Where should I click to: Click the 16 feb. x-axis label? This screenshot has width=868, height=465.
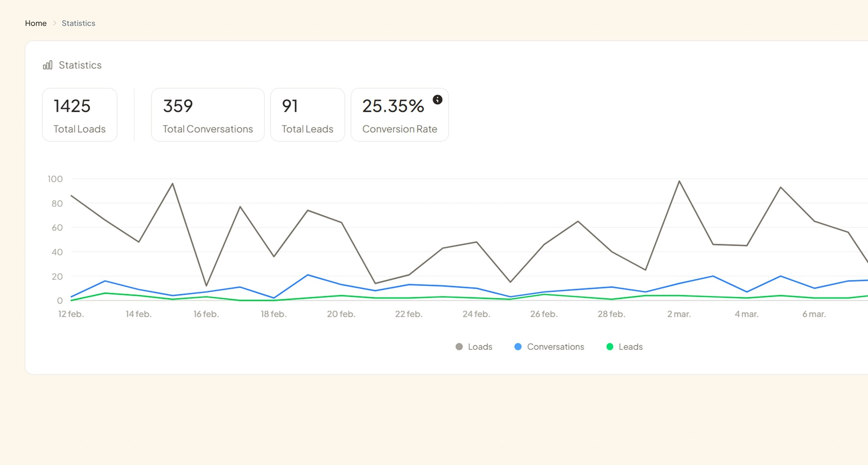tap(206, 314)
